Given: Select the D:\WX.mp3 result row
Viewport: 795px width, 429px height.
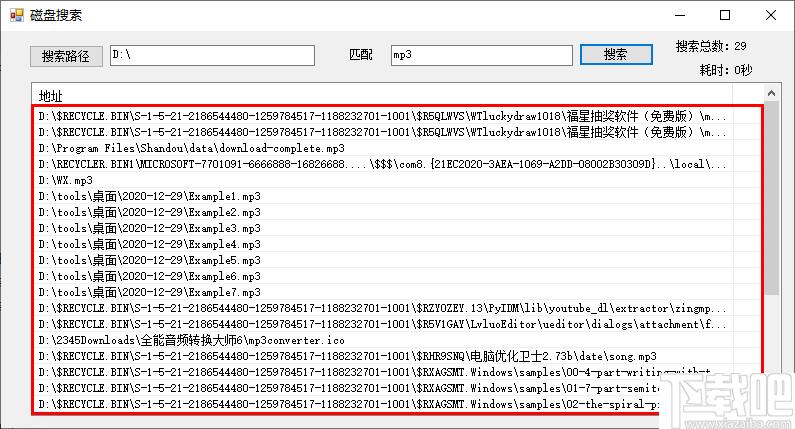Looking at the screenshot, I should coord(383,180).
